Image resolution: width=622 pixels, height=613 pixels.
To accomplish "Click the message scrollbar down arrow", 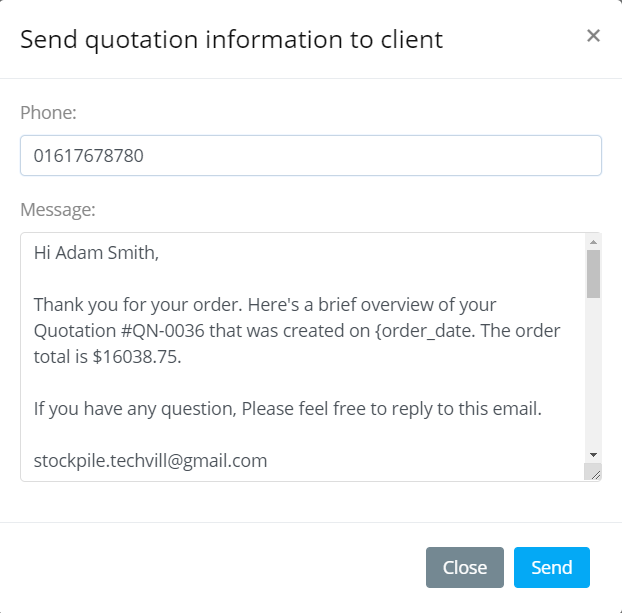I will pyautogui.click(x=593, y=454).
